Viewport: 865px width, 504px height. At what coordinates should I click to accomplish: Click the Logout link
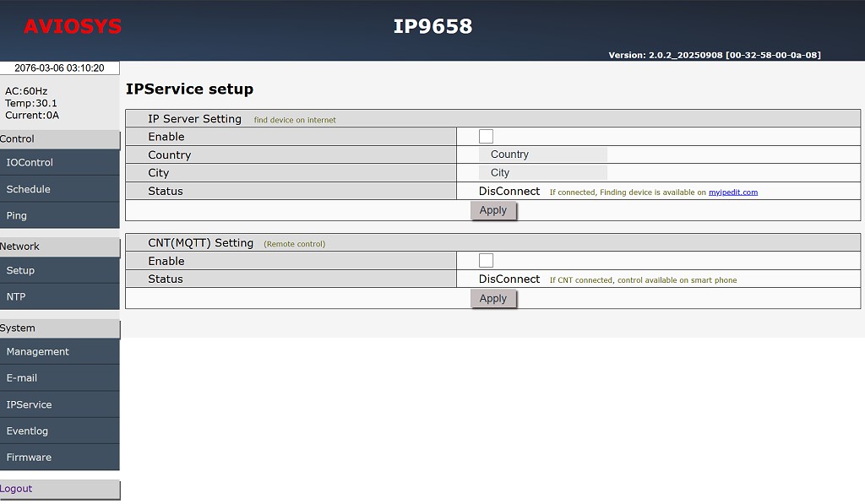point(17,489)
